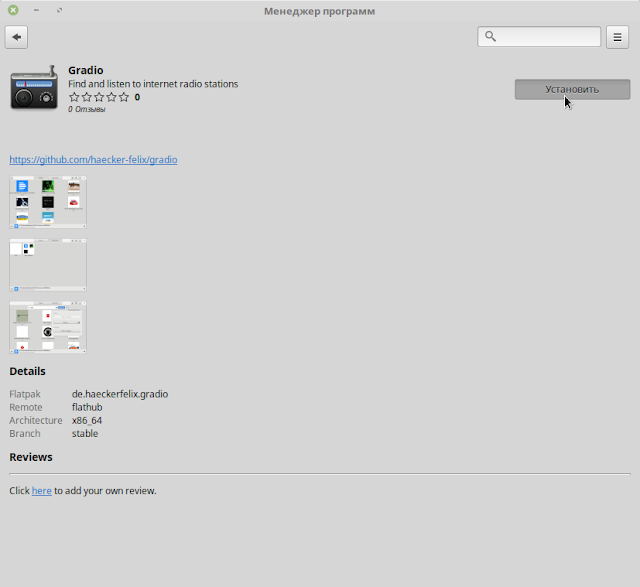
Task: Click the Gradio radio app icon
Action: coord(34,88)
